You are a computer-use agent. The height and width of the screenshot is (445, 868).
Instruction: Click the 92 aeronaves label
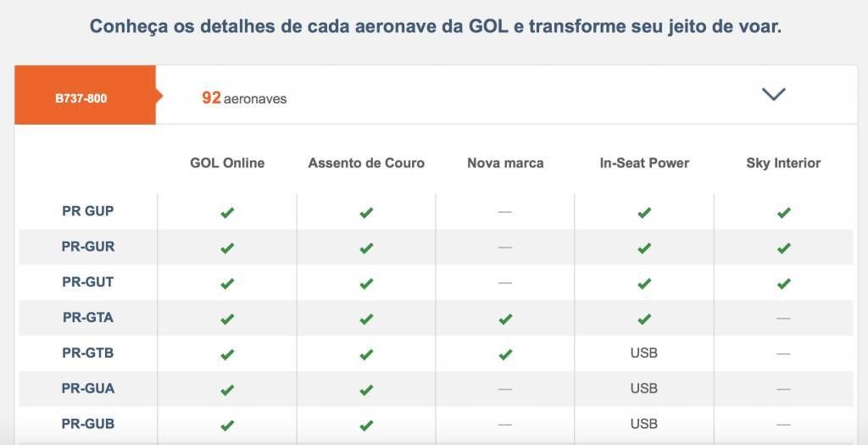(x=244, y=98)
